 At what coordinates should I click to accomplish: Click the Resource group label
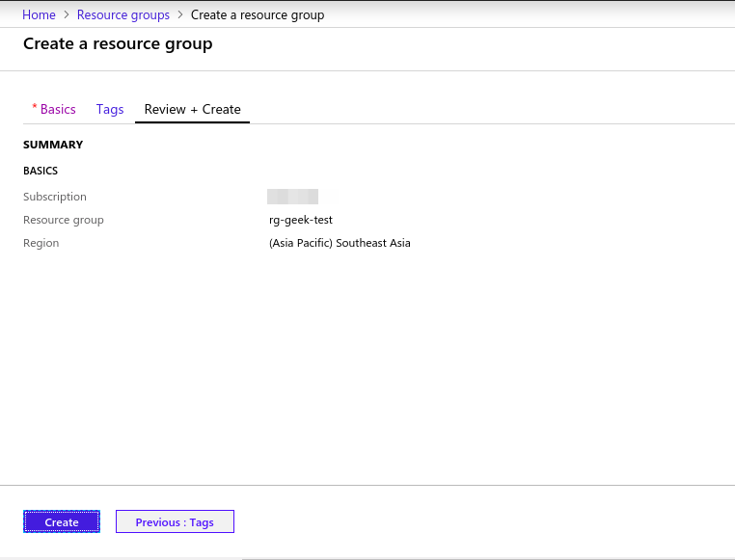(x=64, y=220)
